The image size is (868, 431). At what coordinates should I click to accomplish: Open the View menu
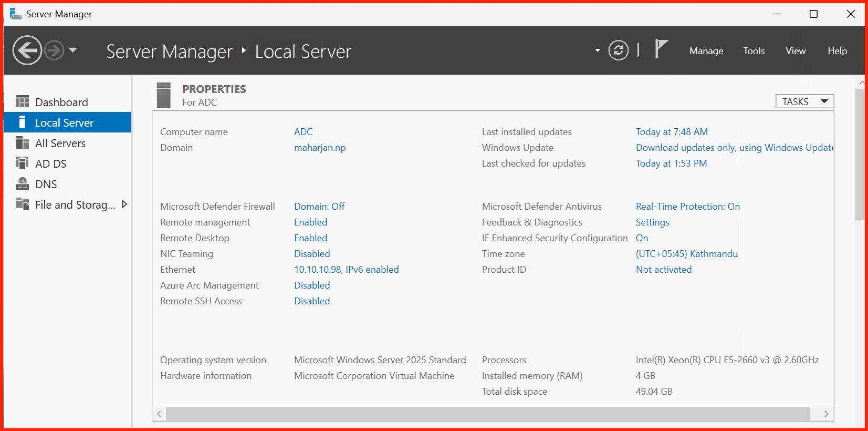[796, 51]
